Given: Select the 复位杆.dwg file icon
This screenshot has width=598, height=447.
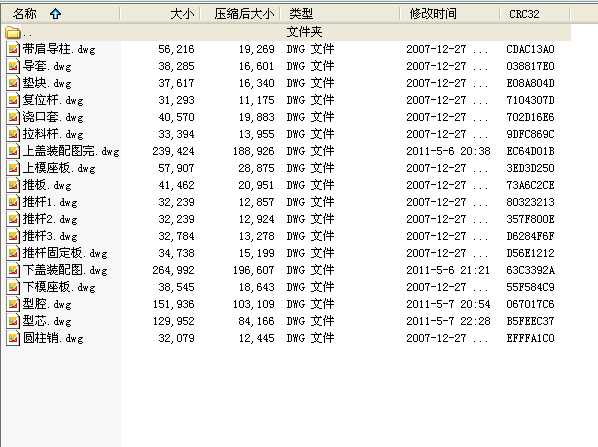Looking at the screenshot, I should (x=13, y=100).
